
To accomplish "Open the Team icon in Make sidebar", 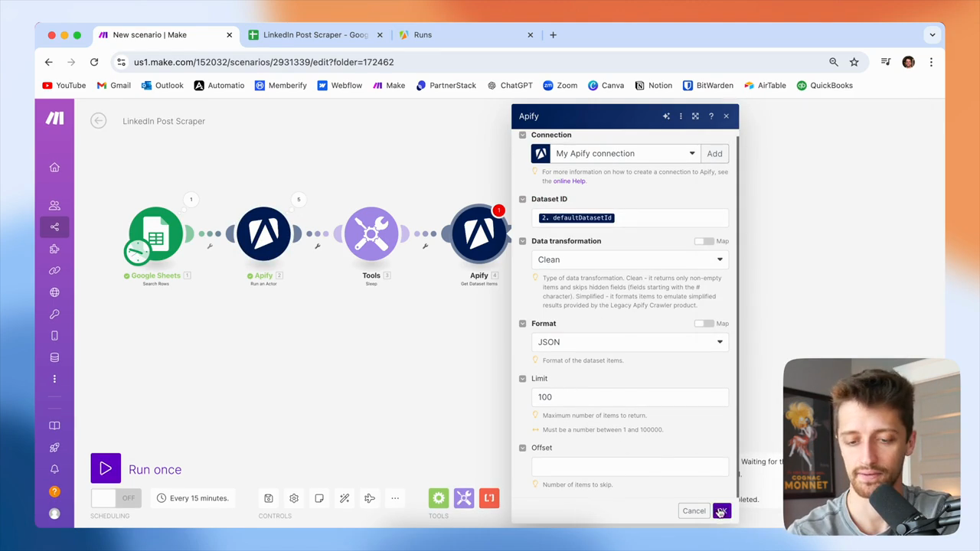I will click(x=54, y=205).
